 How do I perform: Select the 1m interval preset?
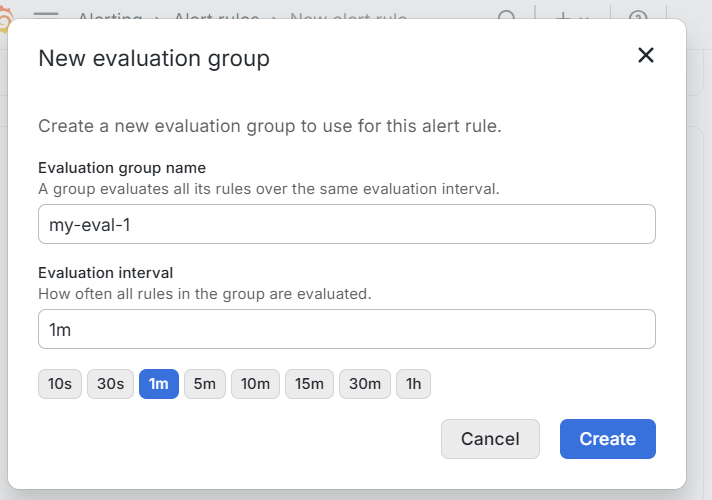coord(159,384)
